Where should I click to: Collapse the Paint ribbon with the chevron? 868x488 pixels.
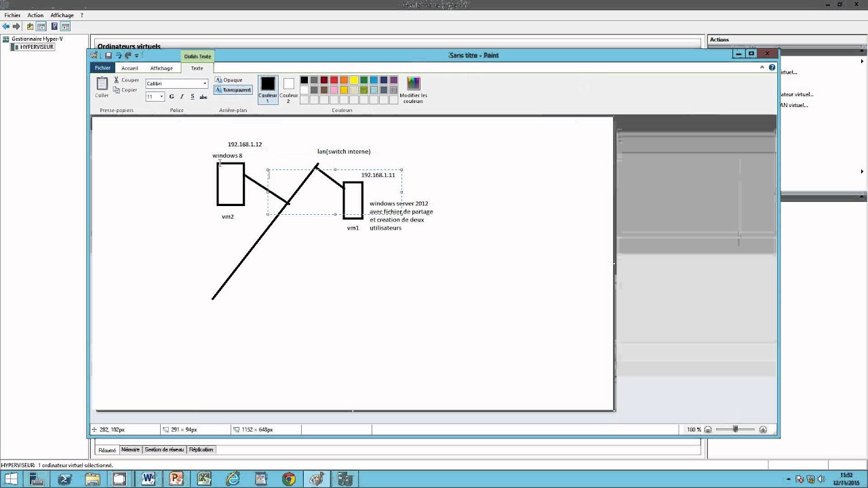(x=762, y=68)
